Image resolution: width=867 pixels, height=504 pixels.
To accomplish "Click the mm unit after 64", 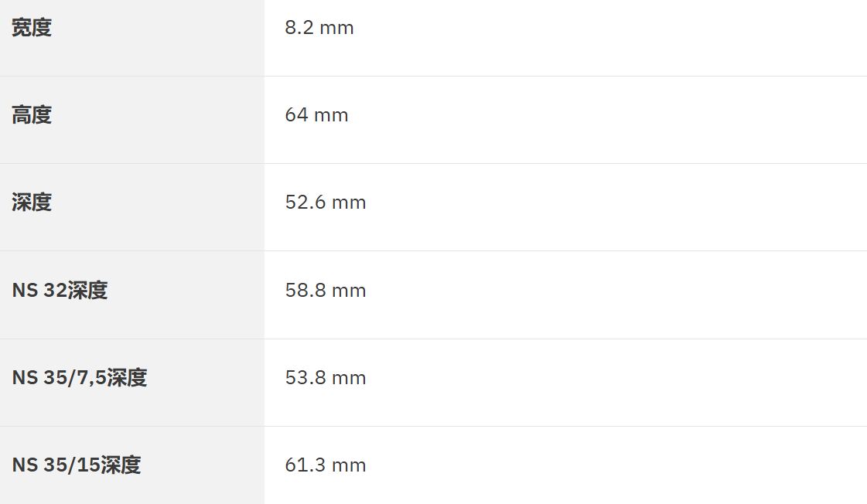I will coord(333,116).
